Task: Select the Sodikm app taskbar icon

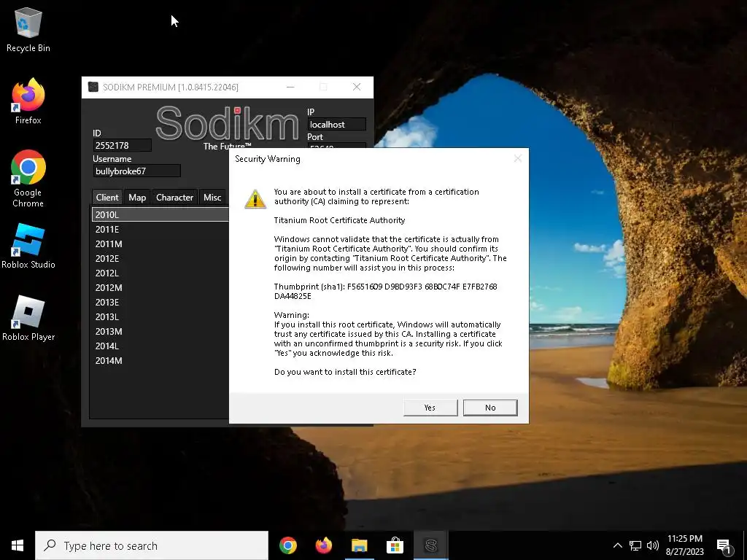Action: tap(430, 545)
